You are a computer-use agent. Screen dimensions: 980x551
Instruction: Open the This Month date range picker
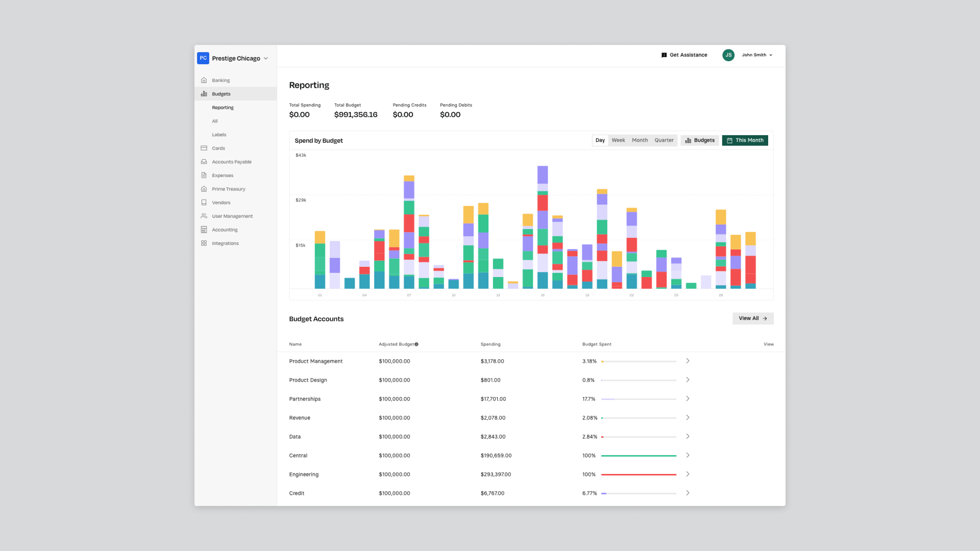coord(745,140)
